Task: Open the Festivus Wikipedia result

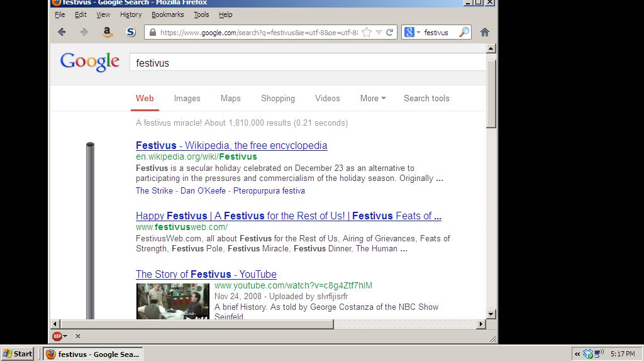Action: click(x=231, y=145)
